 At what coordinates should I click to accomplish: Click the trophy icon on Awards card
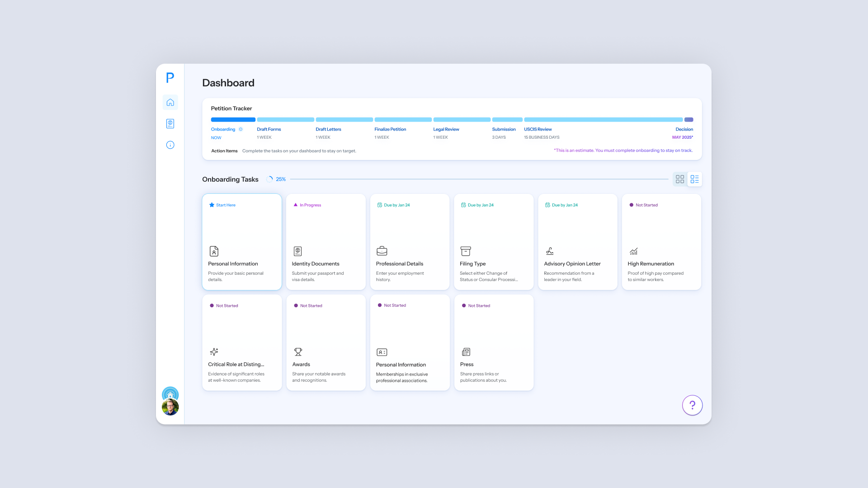point(298,352)
